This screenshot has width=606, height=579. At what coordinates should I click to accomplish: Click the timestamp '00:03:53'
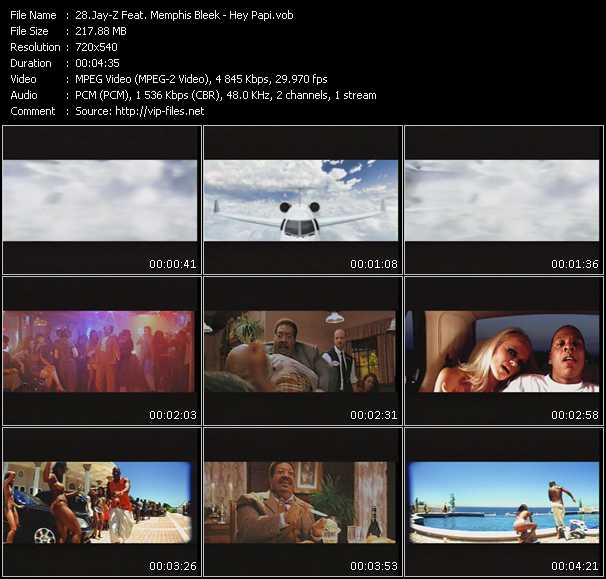click(x=374, y=566)
